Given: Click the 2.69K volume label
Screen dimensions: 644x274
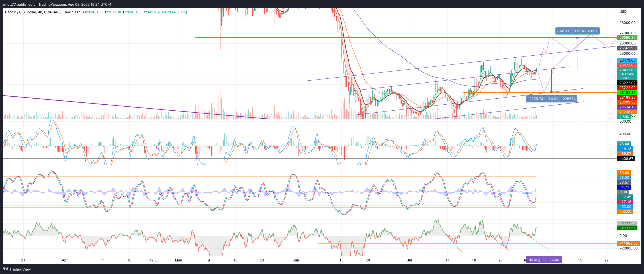Looking at the screenshot, I should click(x=624, y=117).
